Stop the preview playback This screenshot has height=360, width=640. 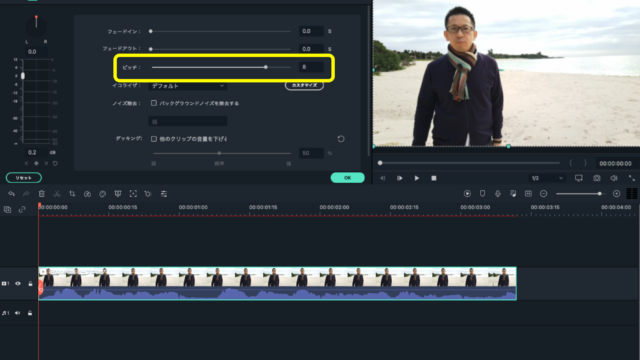(434, 178)
